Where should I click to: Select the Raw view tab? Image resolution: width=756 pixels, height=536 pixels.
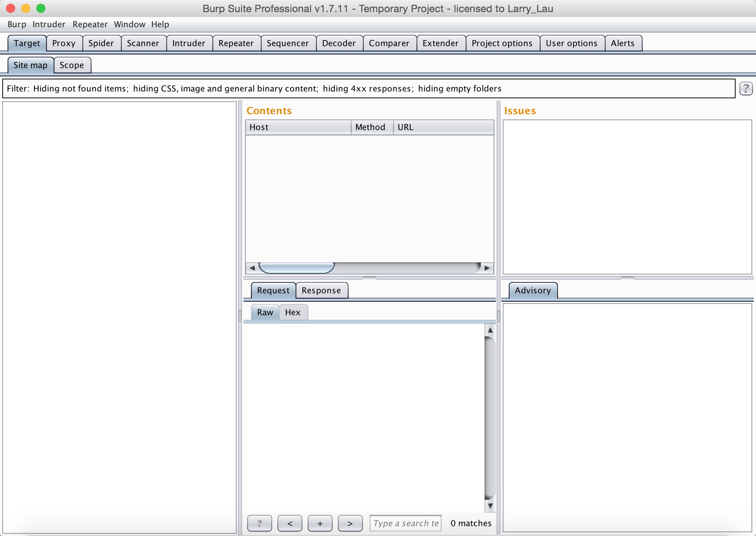click(x=265, y=312)
